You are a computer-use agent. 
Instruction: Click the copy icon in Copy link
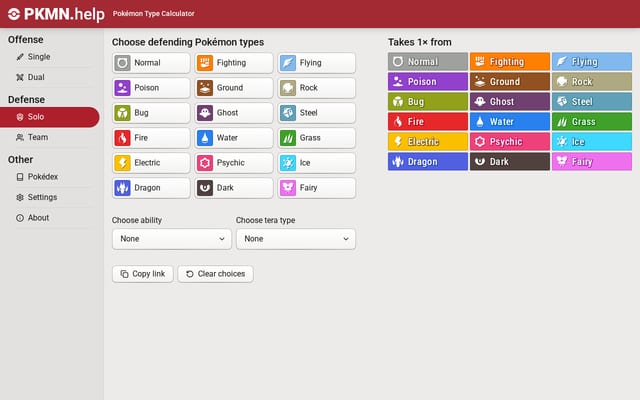point(124,274)
